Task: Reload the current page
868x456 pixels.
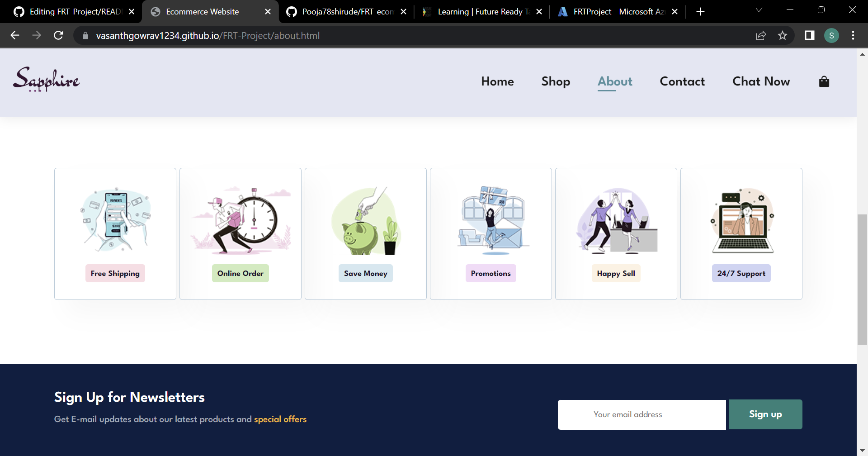Action: pos(58,35)
